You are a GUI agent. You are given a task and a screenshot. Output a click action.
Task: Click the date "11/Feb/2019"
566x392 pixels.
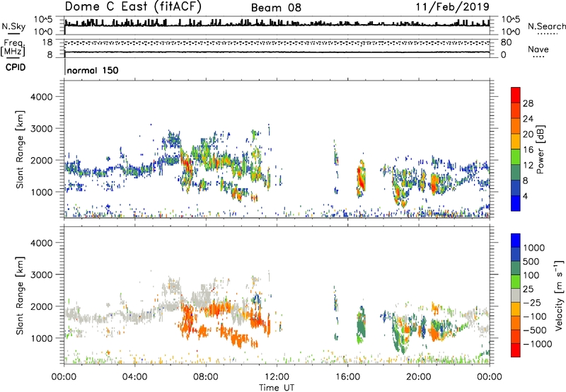[x=453, y=6]
